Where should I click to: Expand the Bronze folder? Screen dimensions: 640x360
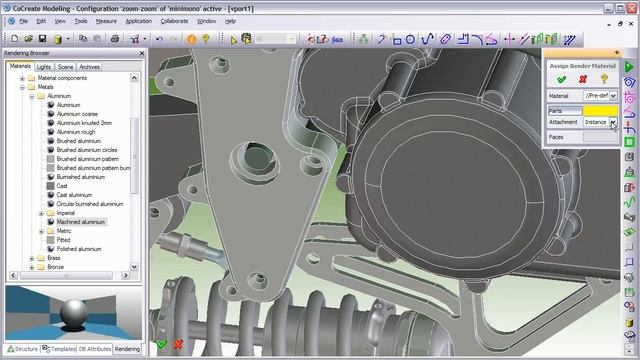point(32,267)
